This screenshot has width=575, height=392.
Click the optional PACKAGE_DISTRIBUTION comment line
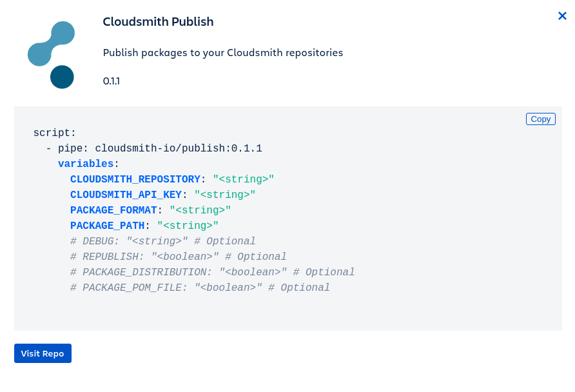(212, 272)
